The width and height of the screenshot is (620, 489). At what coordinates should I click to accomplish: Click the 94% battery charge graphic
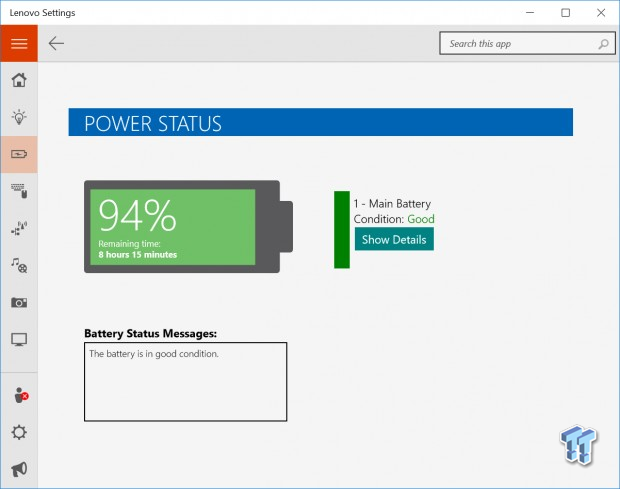(188, 227)
